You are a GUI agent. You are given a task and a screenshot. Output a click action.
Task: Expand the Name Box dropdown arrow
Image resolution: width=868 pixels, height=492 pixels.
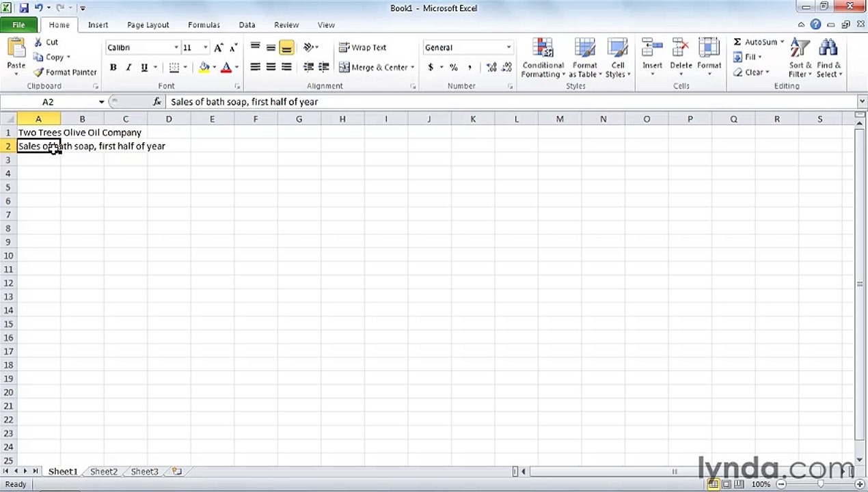click(102, 102)
